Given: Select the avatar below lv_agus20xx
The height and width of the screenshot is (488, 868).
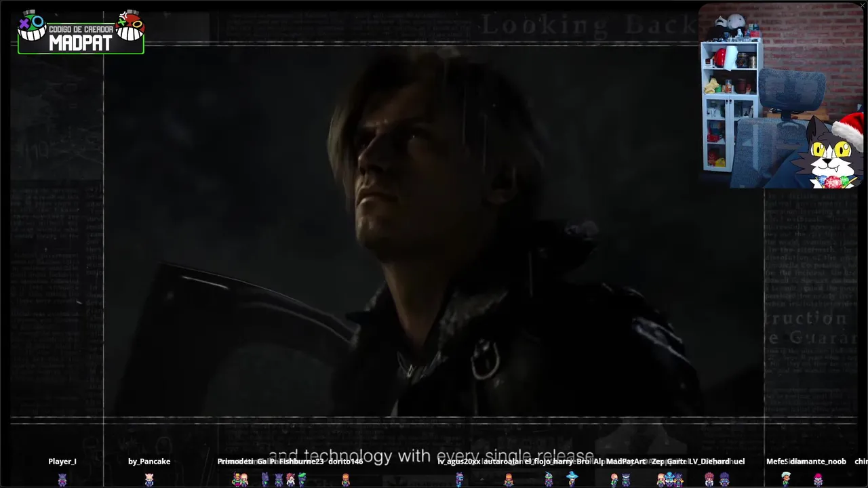Looking at the screenshot, I should pyautogui.click(x=459, y=479).
